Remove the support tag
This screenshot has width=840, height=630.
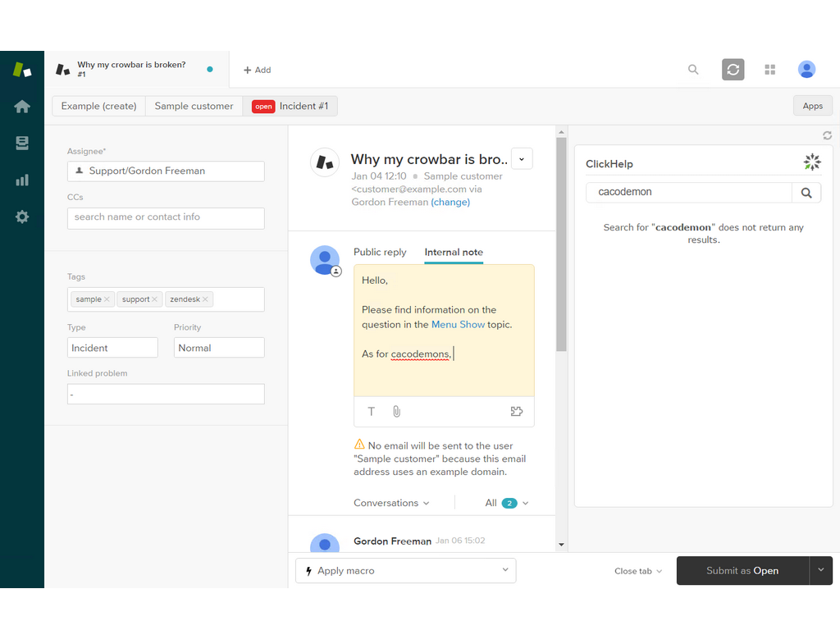(x=154, y=299)
